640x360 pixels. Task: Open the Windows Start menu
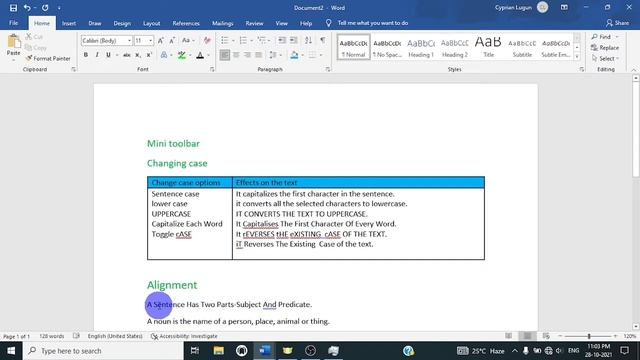click(11, 351)
